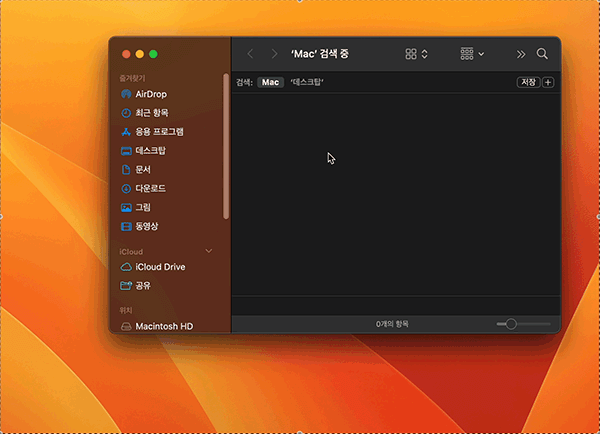Open the group-by dropdown in the toolbar
This screenshot has height=434, width=600.
tap(472, 54)
